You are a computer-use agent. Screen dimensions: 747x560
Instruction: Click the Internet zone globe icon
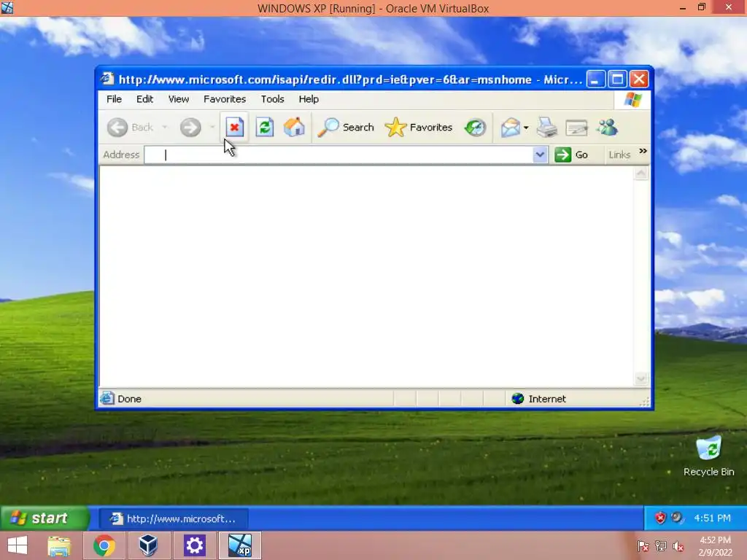point(518,399)
